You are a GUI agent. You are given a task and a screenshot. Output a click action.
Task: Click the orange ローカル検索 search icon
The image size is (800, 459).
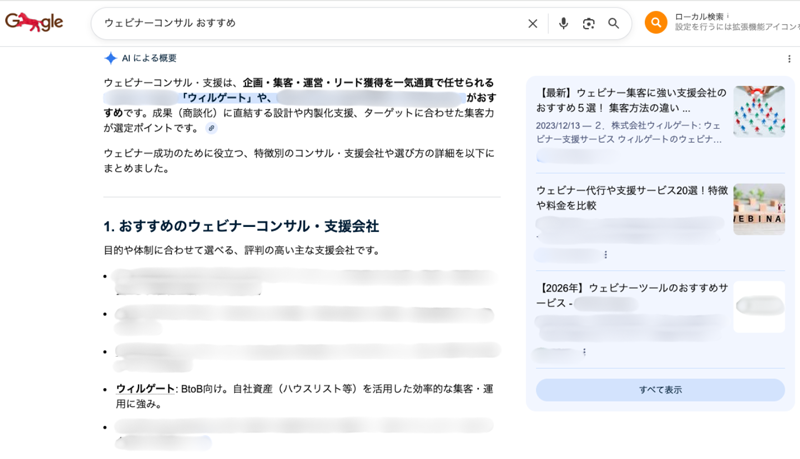656,23
